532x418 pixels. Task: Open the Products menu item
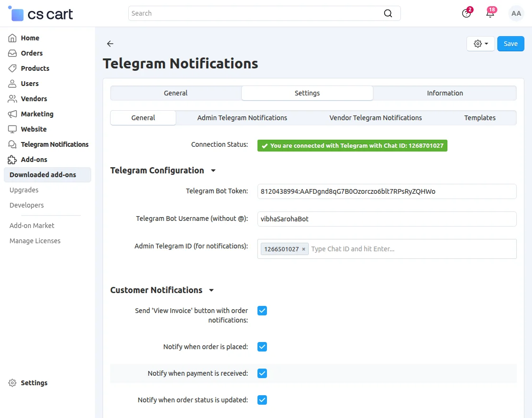coord(35,68)
